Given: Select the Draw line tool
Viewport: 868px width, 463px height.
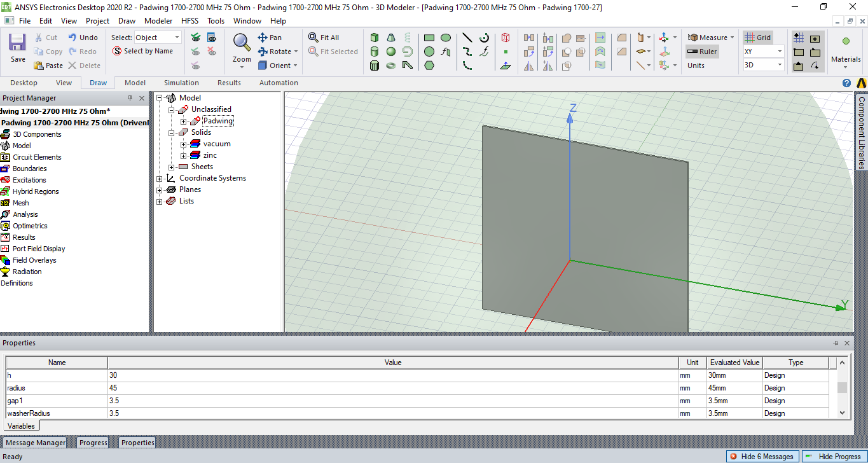Looking at the screenshot, I should click(x=467, y=38).
